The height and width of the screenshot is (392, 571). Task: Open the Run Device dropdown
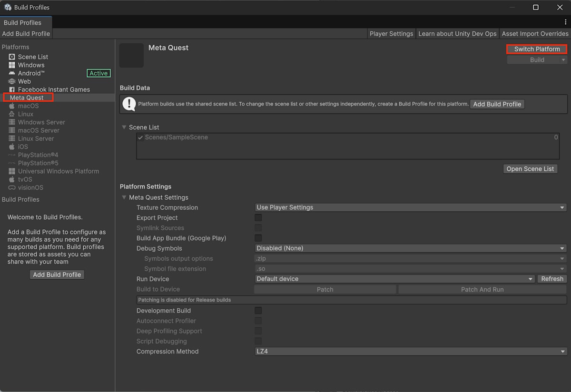coord(395,279)
